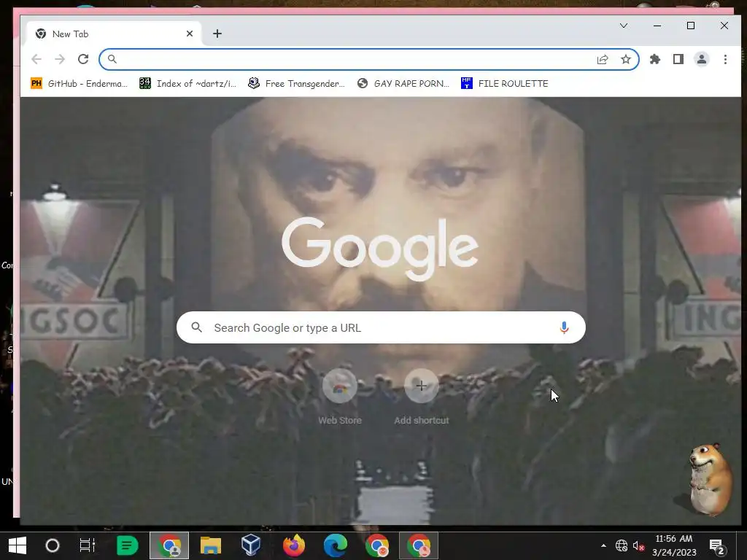Screen dimensions: 747x560
Task: Open the GitHub - Enderma... bookmark
Action: pyautogui.click(x=79, y=83)
